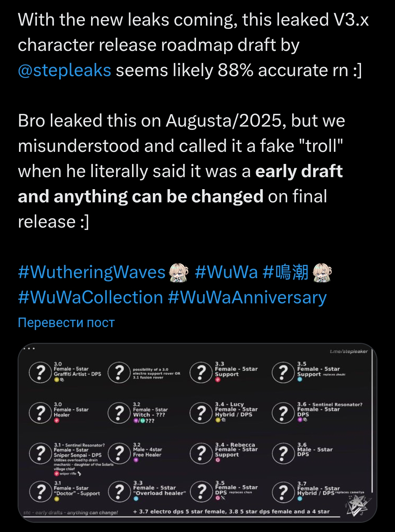Image resolution: width=395 pixels, height=532 pixels.
Task: Click the chibi emoji after #WutheringWaves
Action: [x=178, y=273]
